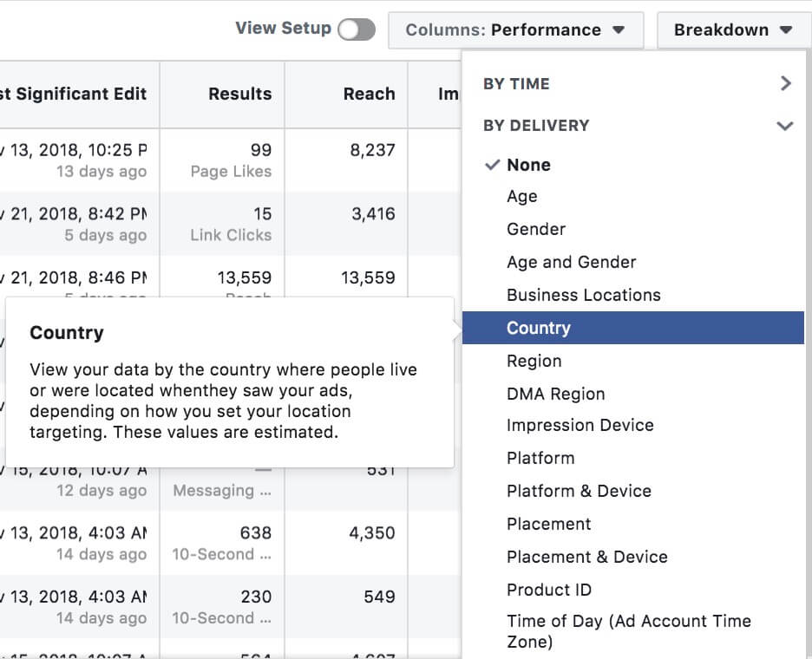Select Business Locations breakdown
Viewport: 812px width, 659px height.
pyautogui.click(x=584, y=295)
